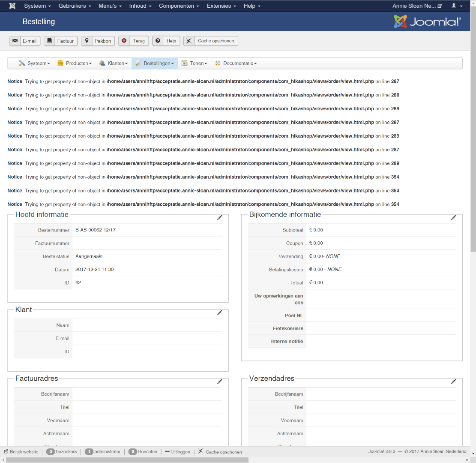
Task: Edit Klant section with pencil icon
Action: pyautogui.click(x=220, y=313)
